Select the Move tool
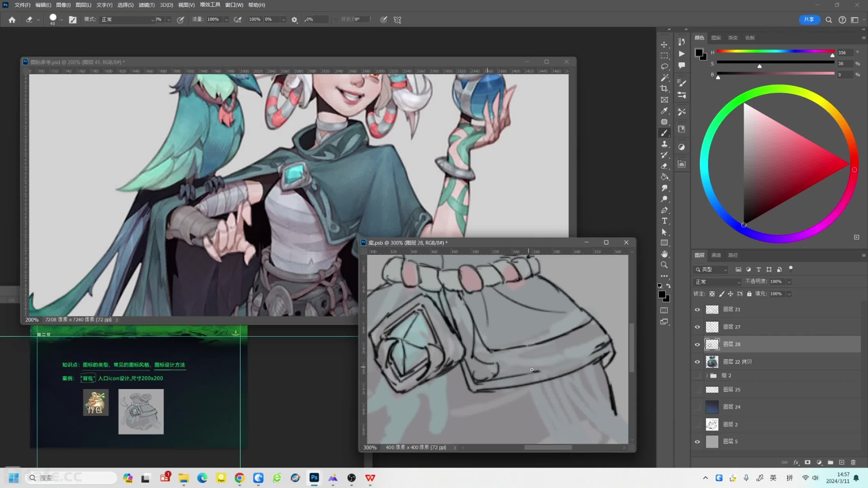 coord(664,45)
